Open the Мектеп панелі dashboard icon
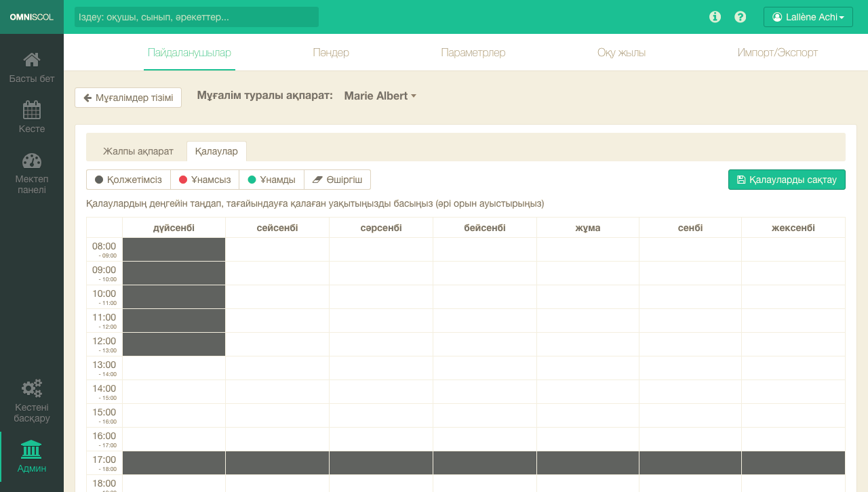Screen dimensions: 868x492 [x=32, y=161]
